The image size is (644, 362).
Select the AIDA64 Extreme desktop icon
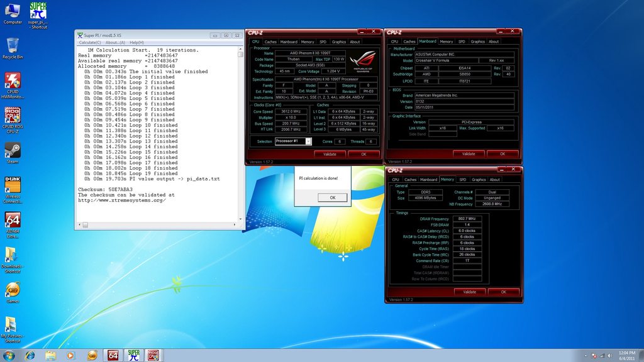(13, 225)
